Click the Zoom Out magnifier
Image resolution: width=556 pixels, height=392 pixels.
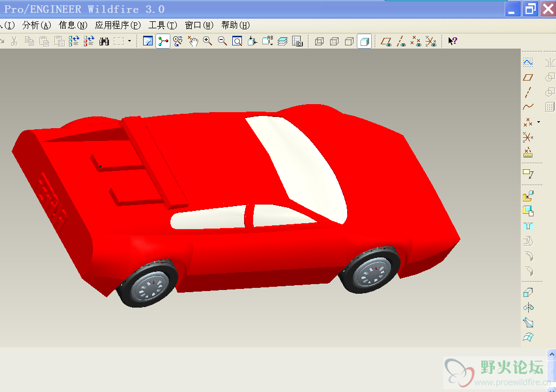coord(222,41)
